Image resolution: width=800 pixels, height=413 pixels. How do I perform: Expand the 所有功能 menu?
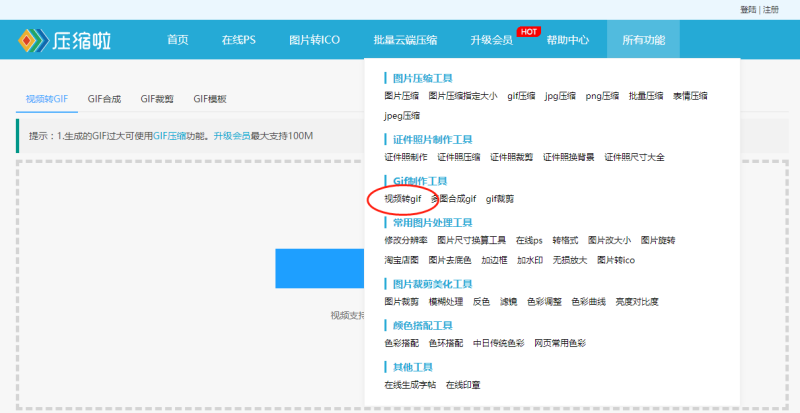643,40
